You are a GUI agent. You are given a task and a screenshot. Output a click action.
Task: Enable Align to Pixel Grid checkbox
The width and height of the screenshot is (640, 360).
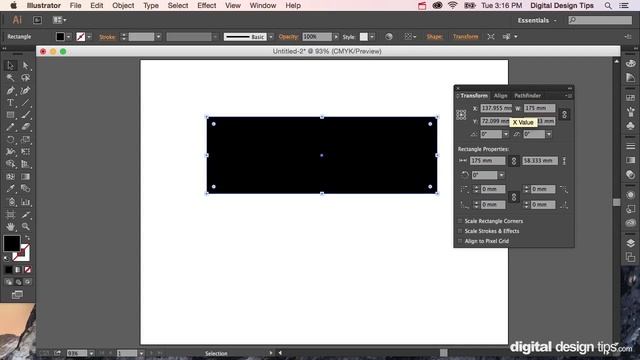pyautogui.click(x=460, y=241)
